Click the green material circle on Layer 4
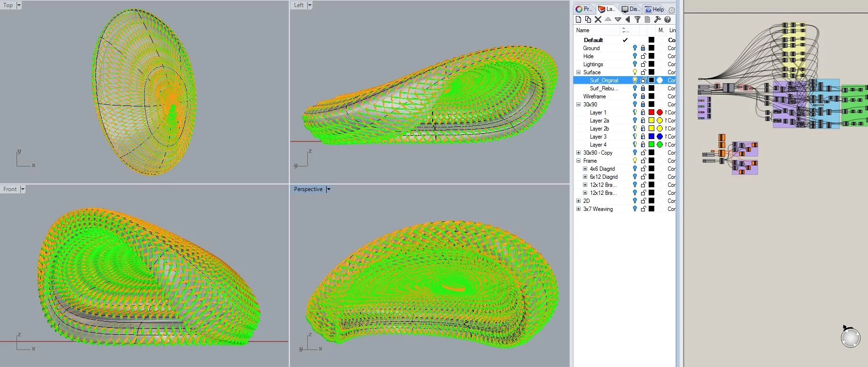 (660, 145)
